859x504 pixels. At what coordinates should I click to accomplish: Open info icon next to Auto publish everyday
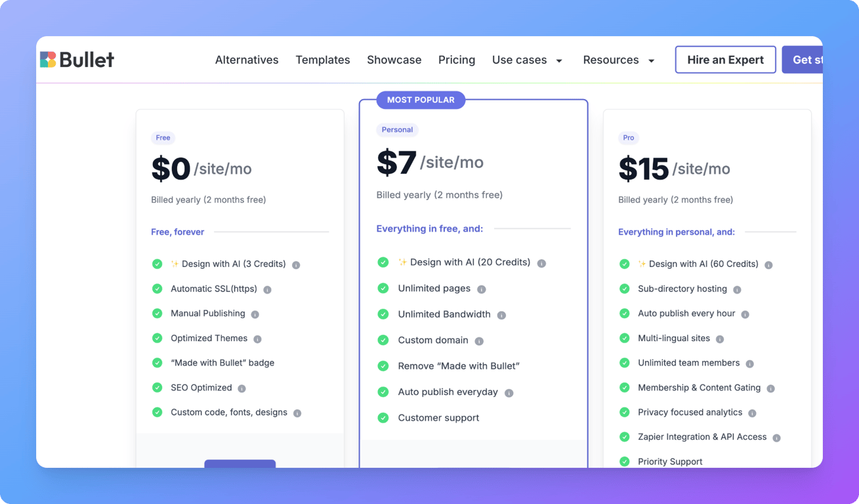click(x=509, y=393)
